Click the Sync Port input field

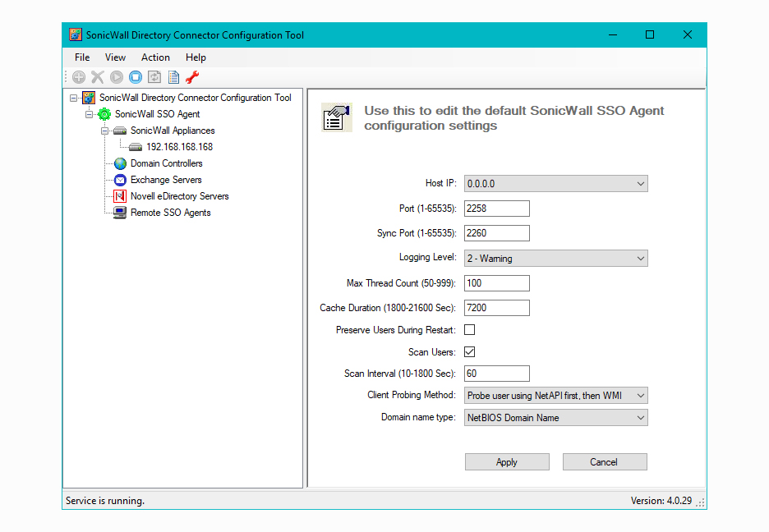click(x=497, y=233)
